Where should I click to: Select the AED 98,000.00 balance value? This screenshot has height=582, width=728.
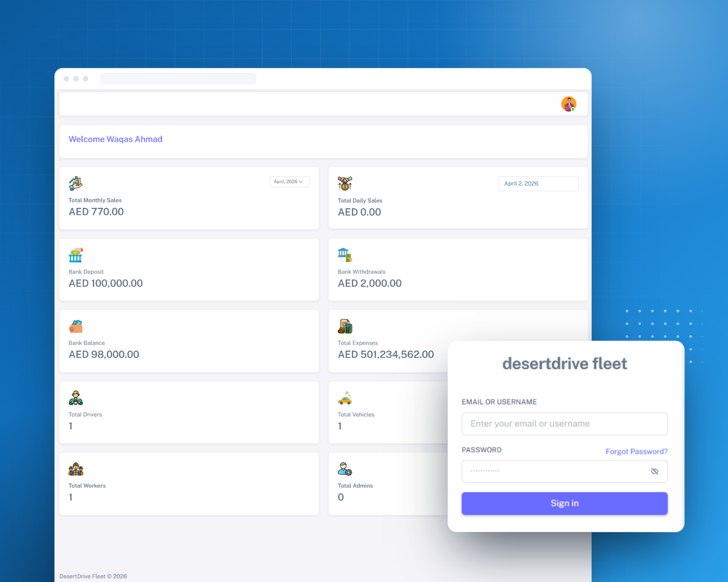click(104, 354)
